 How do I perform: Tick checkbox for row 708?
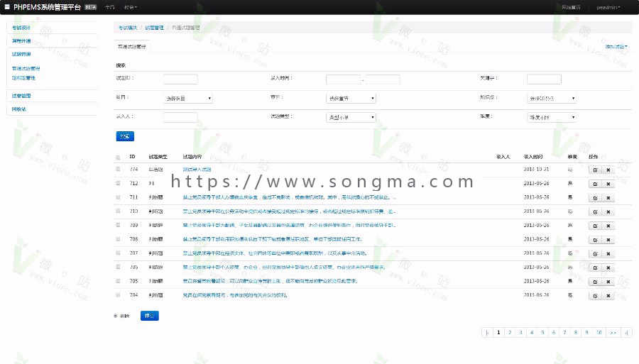click(118, 239)
